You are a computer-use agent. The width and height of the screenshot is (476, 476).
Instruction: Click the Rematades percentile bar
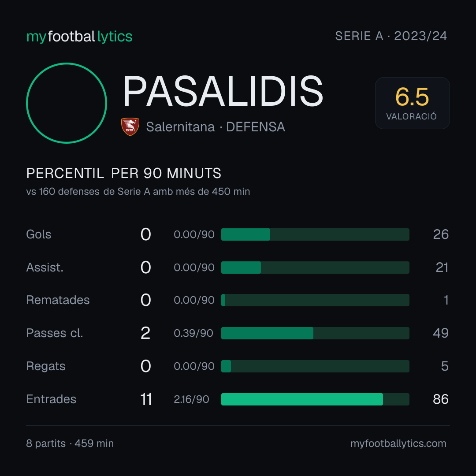[x=315, y=300]
